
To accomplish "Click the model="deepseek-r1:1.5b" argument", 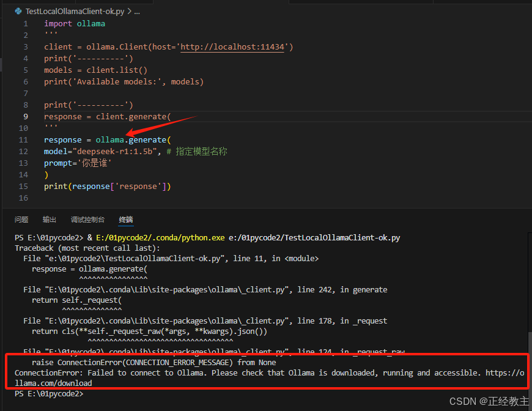I will pos(100,151).
